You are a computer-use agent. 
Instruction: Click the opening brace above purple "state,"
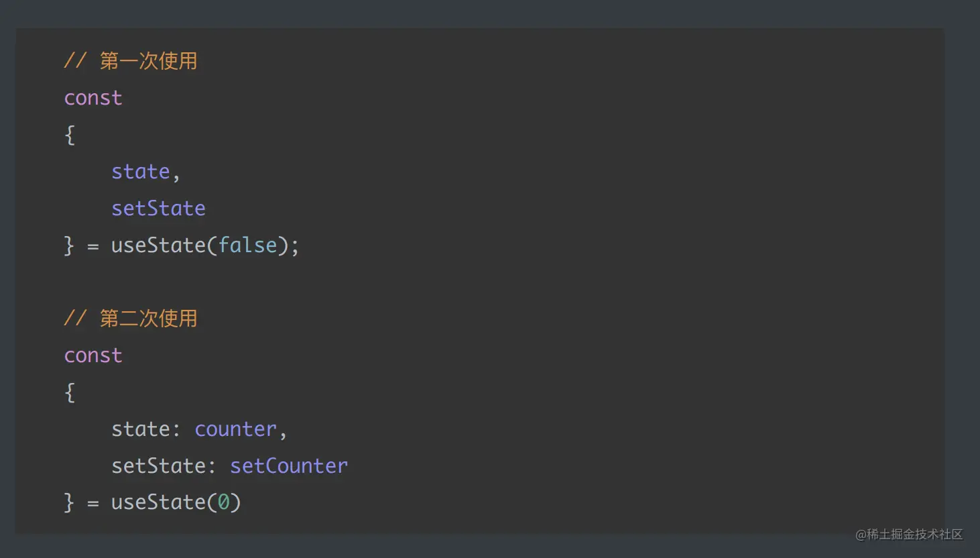[70, 135]
